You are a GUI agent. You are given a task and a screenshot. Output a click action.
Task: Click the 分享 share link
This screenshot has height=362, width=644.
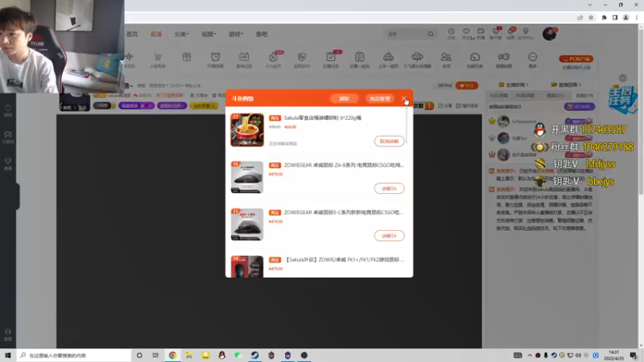[x=446, y=106]
